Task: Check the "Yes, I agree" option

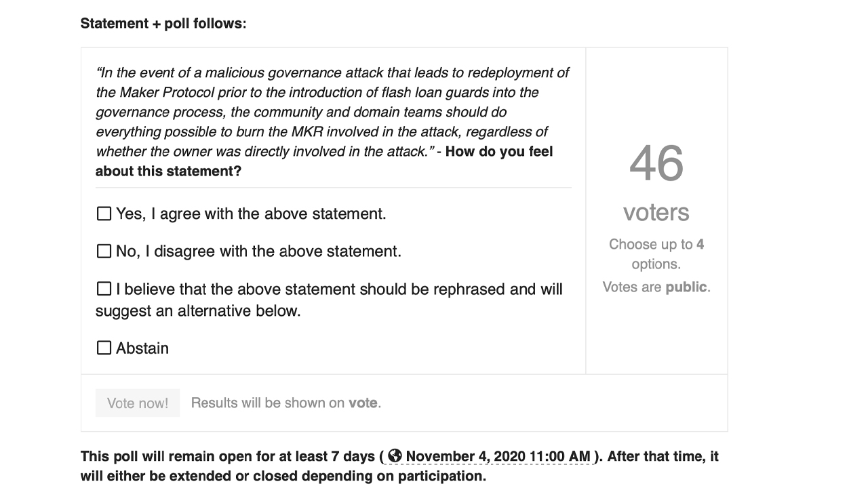Action: point(104,213)
